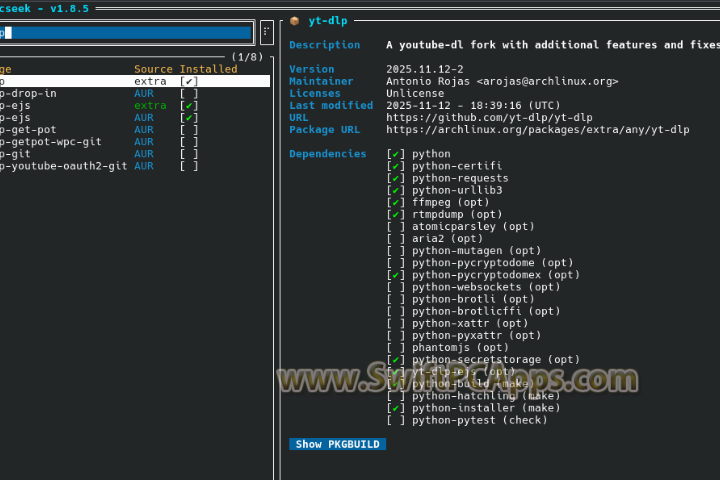Click the python-requests dependency name
Viewport: 720px width, 480px height.
coord(460,178)
